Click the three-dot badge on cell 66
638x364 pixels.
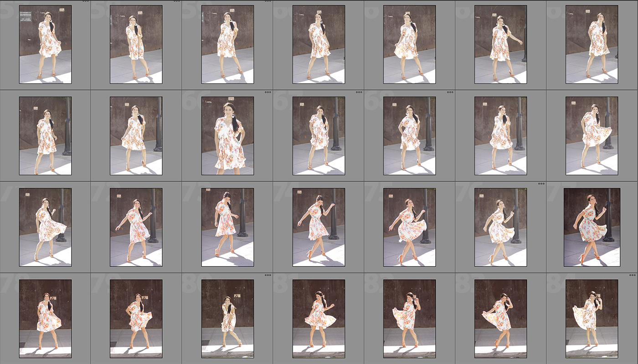pyautogui.click(x=268, y=92)
